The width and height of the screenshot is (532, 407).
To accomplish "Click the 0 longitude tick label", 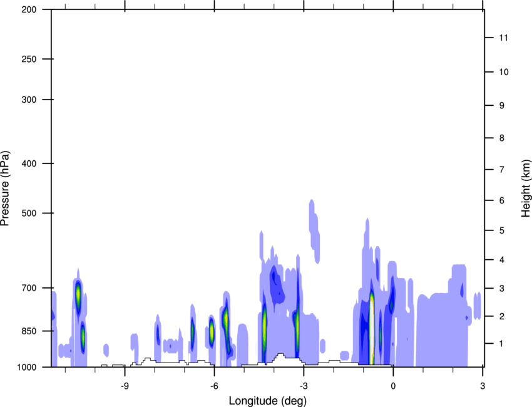I will 393,386.
